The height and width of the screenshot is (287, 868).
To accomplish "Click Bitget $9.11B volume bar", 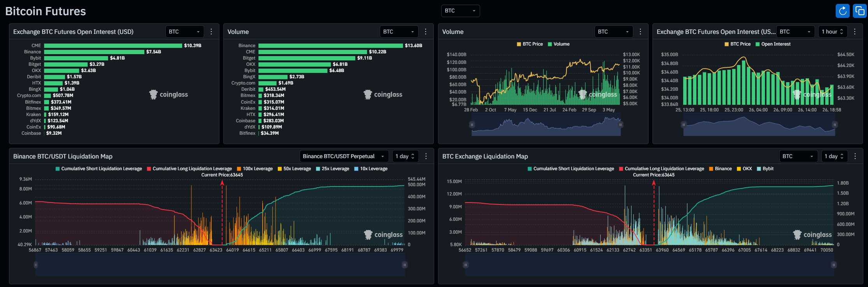I will click(307, 58).
